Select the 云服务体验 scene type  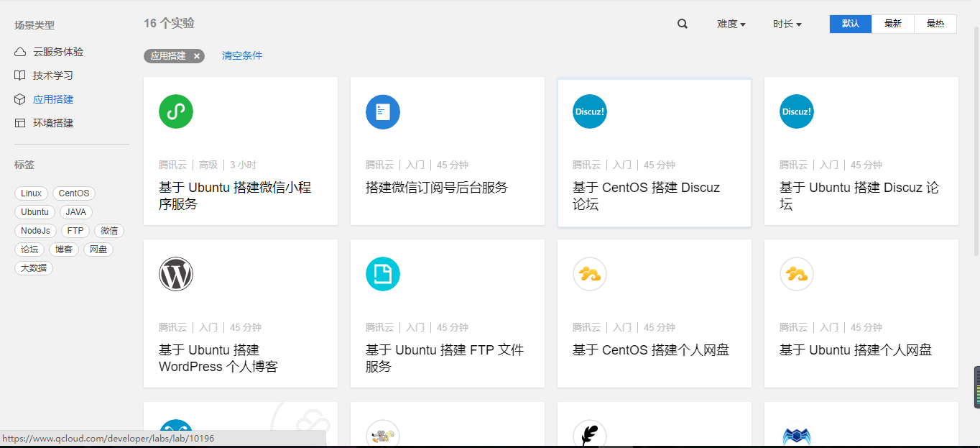coord(58,52)
